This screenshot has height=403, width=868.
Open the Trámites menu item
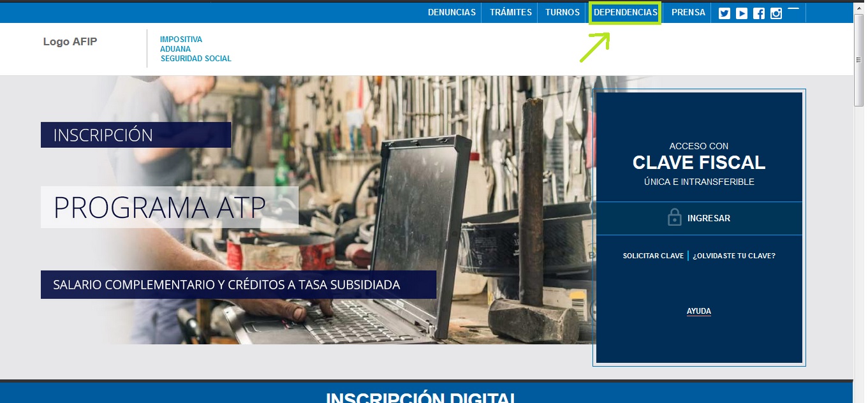[x=510, y=13]
